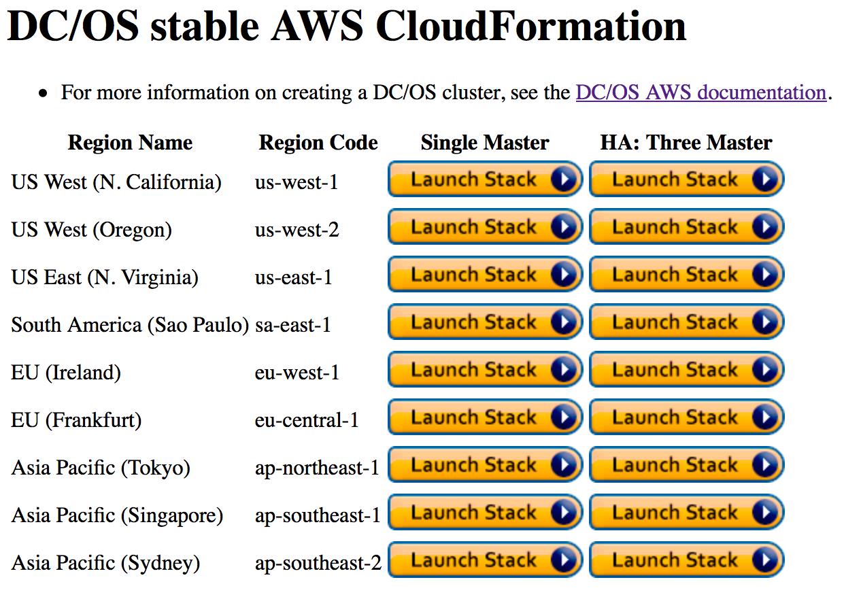The width and height of the screenshot is (861, 616).
Task: Click the DC/OS stable AWS CloudFormation heading
Action: pos(347,26)
